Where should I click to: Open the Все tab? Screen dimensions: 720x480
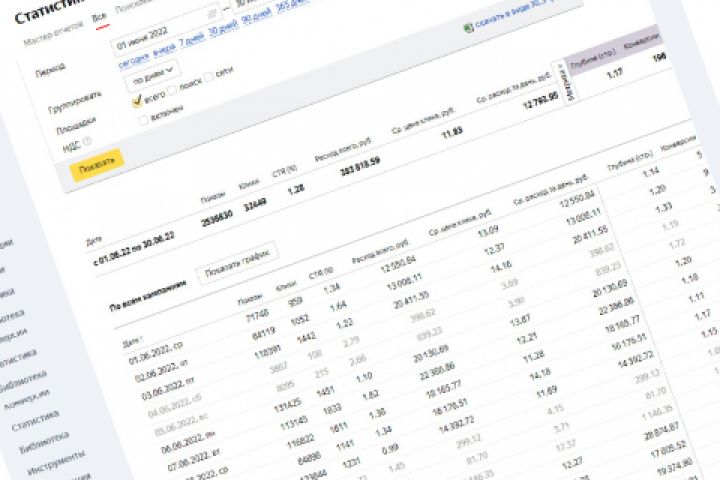(x=100, y=18)
